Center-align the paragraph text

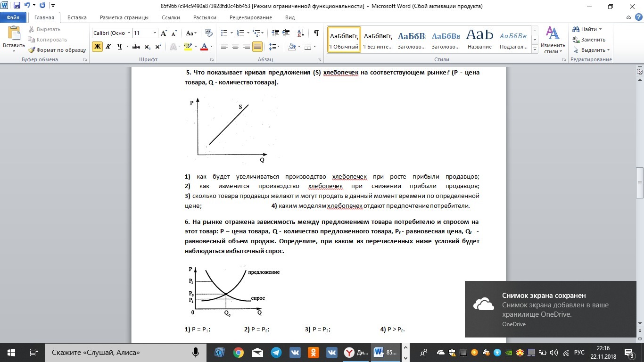click(235, 47)
